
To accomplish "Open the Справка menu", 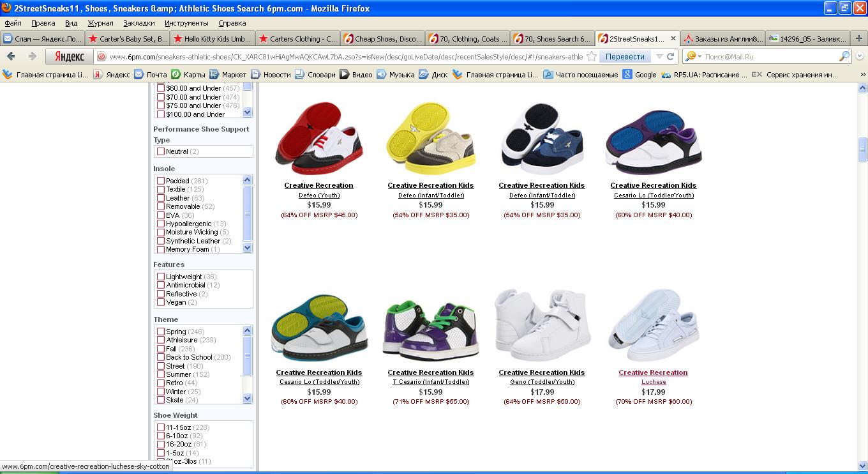I will pos(232,23).
